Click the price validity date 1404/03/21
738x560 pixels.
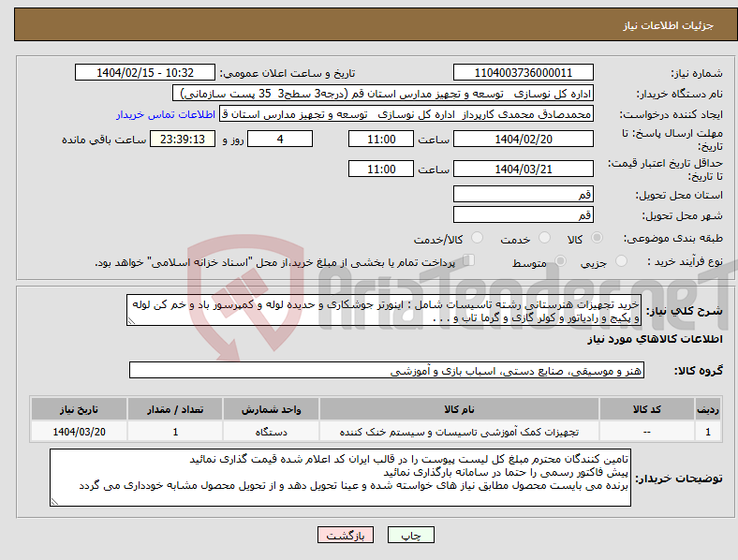click(x=523, y=169)
